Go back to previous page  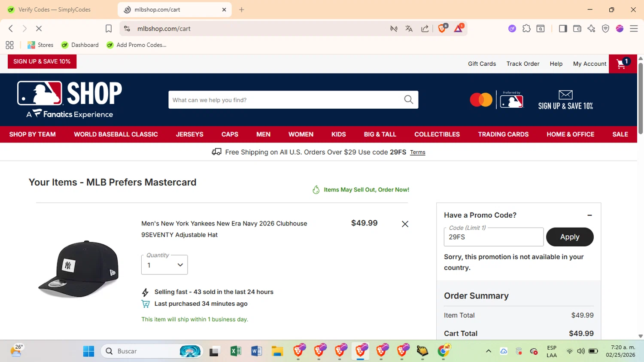point(11,28)
